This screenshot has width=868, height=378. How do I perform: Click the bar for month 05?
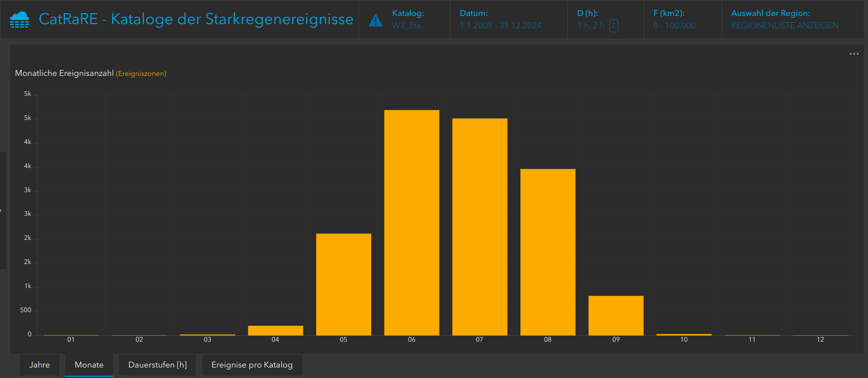(x=343, y=284)
